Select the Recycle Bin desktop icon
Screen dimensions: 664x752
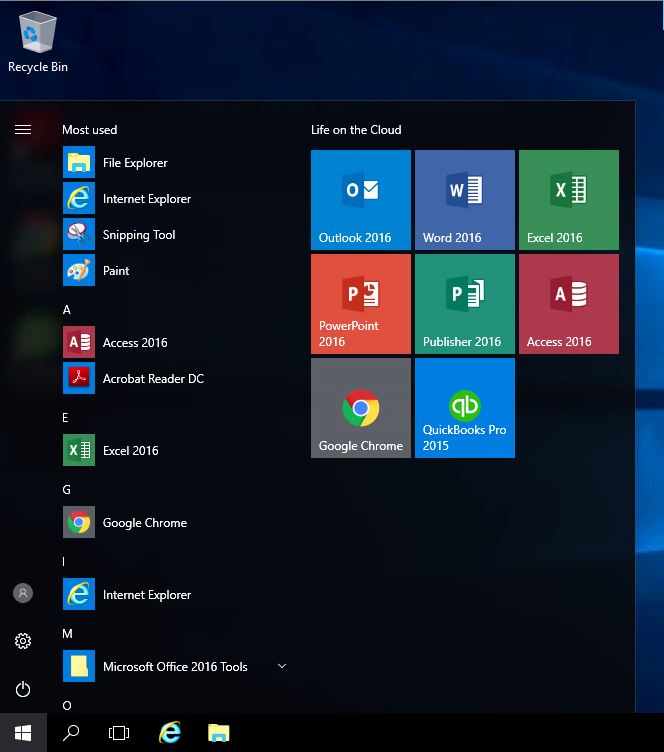pos(37,43)
